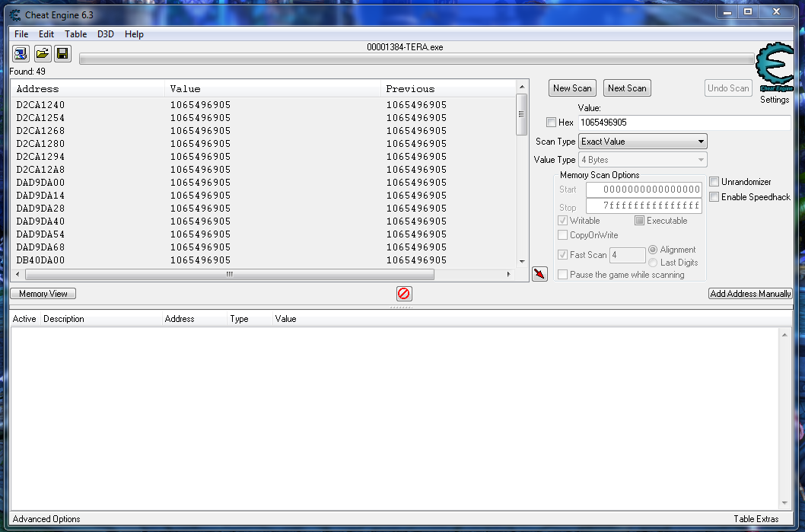Screen dimensions: 805x532
Task: Open the Value Type dropdown
Action: [x=642, y=160]
